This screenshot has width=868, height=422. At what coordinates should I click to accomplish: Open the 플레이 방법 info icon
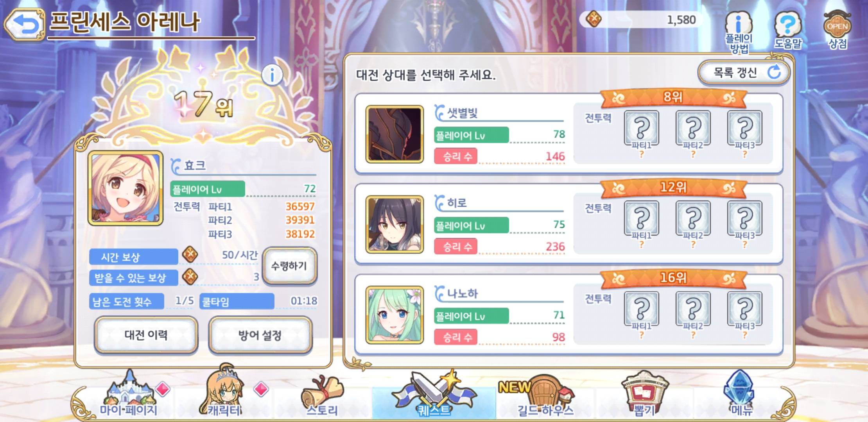739,32
